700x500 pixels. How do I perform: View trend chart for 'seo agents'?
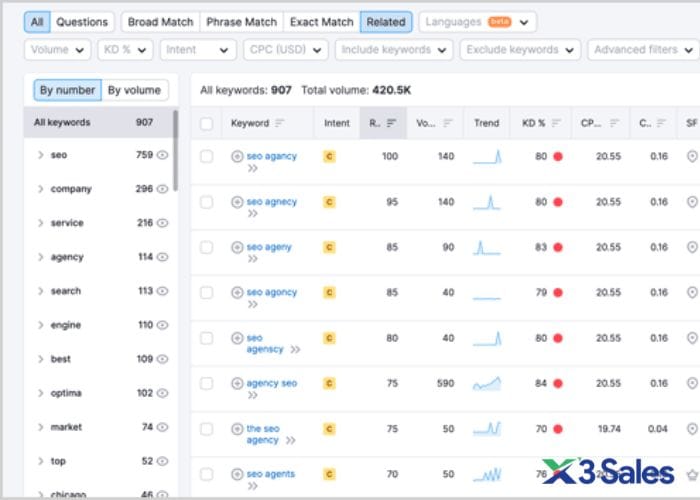point(487,475)
